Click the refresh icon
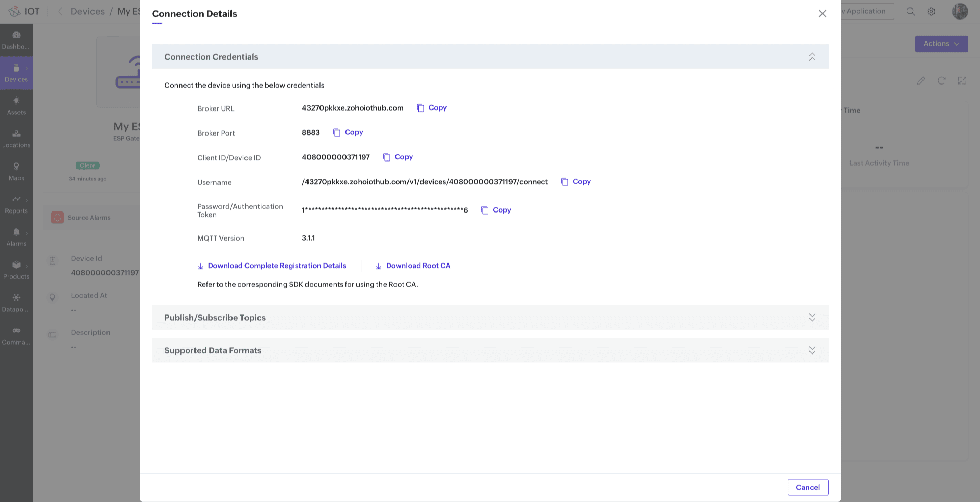The height and width of the screenshot is (502, 980). pos(941,81)
